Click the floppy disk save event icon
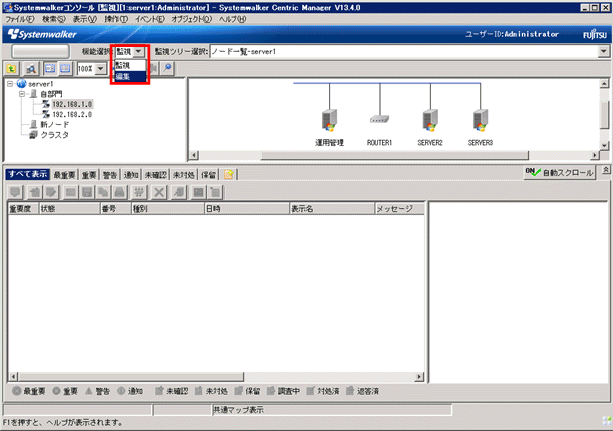 (87, 192)
